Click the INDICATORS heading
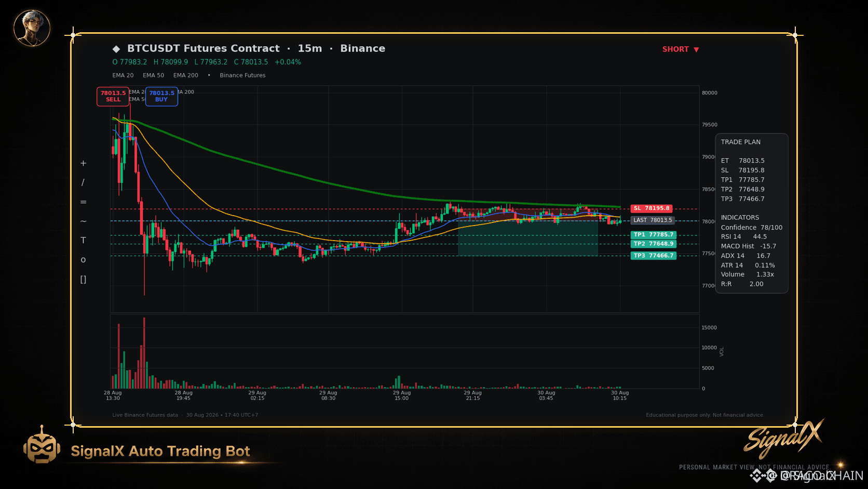Screen dimensions: 868x489 point(740,218)
